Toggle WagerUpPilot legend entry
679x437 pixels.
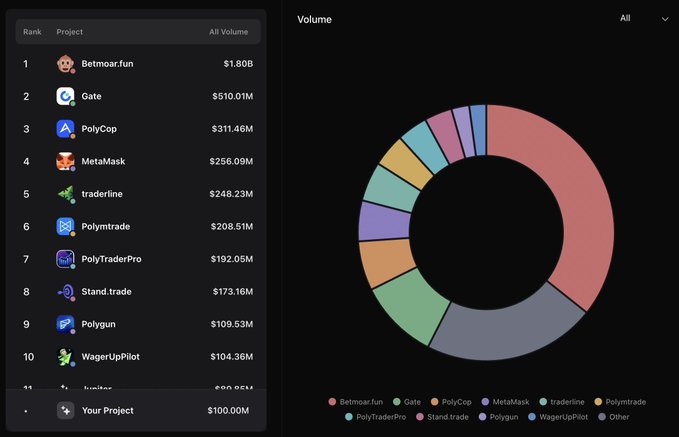(558, 417)
